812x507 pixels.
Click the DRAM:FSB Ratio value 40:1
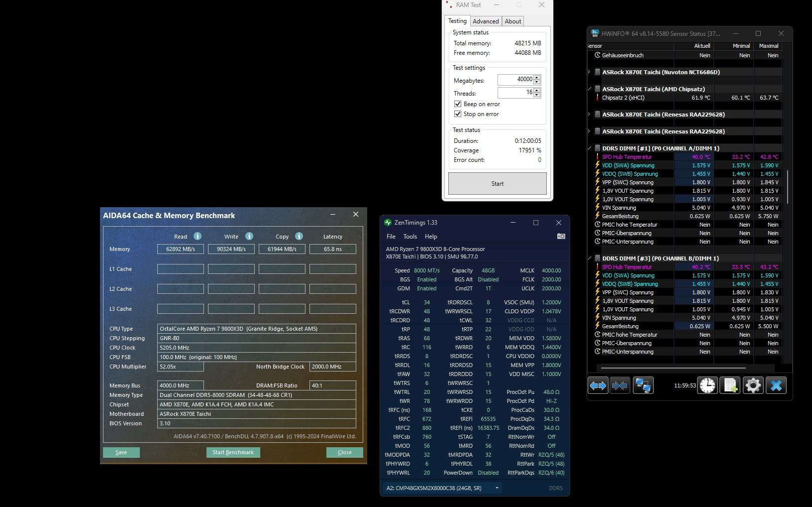(x=333, y=385)
